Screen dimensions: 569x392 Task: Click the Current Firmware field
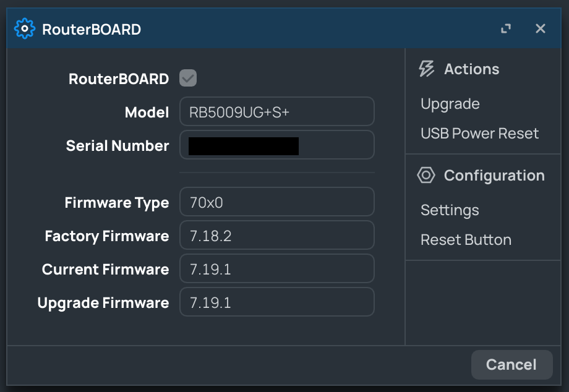(277, 268)
